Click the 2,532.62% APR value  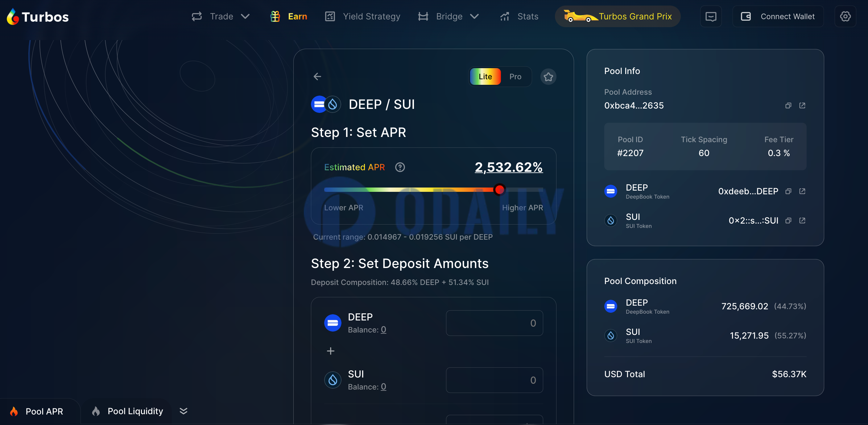pyautogui.click(x=508, y=167)
